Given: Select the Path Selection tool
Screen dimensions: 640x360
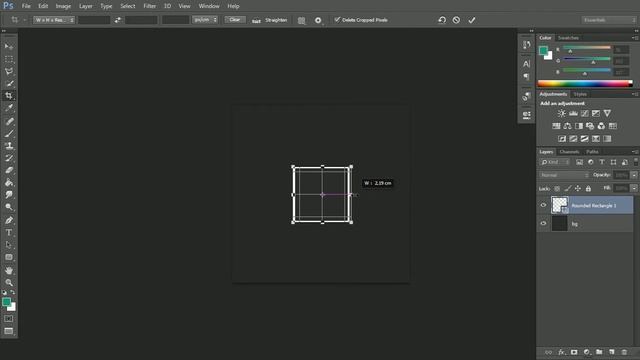Looking at the screenshot, I should pyautogui.click(x=9, y=245).
